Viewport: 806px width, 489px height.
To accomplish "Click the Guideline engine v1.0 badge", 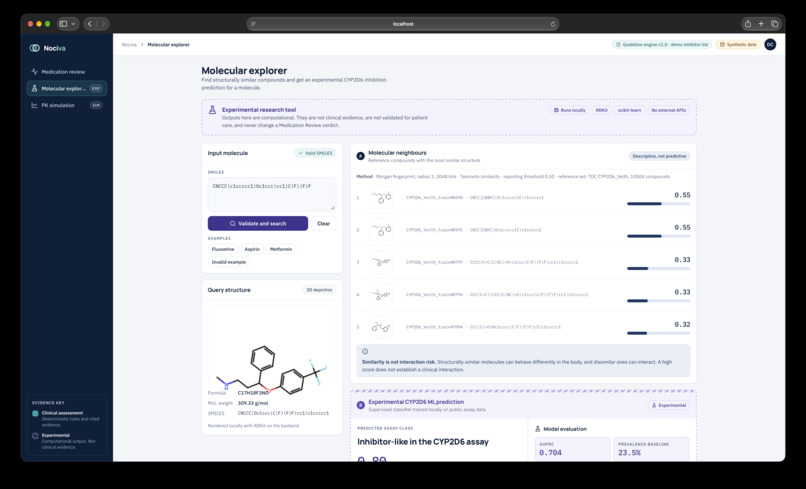I will pos(662,45).
